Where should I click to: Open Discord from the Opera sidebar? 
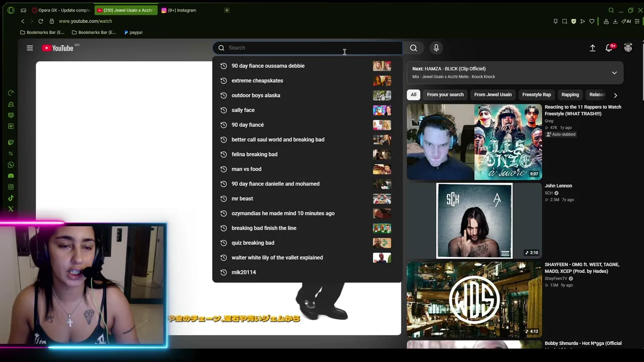coord(11,176)
